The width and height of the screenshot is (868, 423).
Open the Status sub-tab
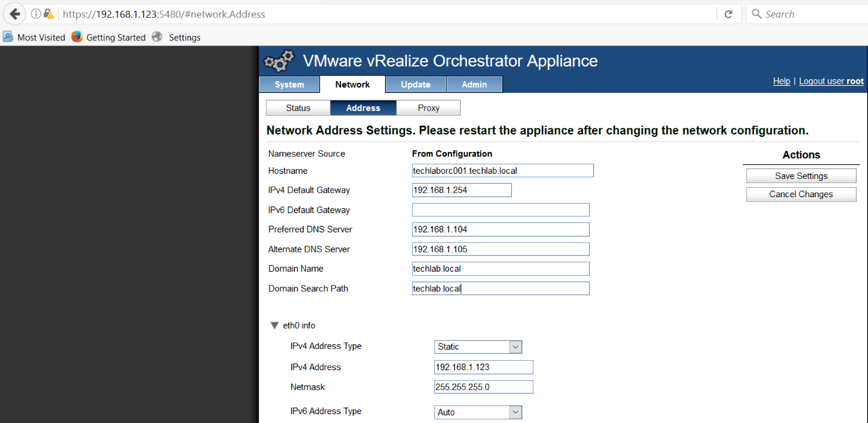(298, 108)
